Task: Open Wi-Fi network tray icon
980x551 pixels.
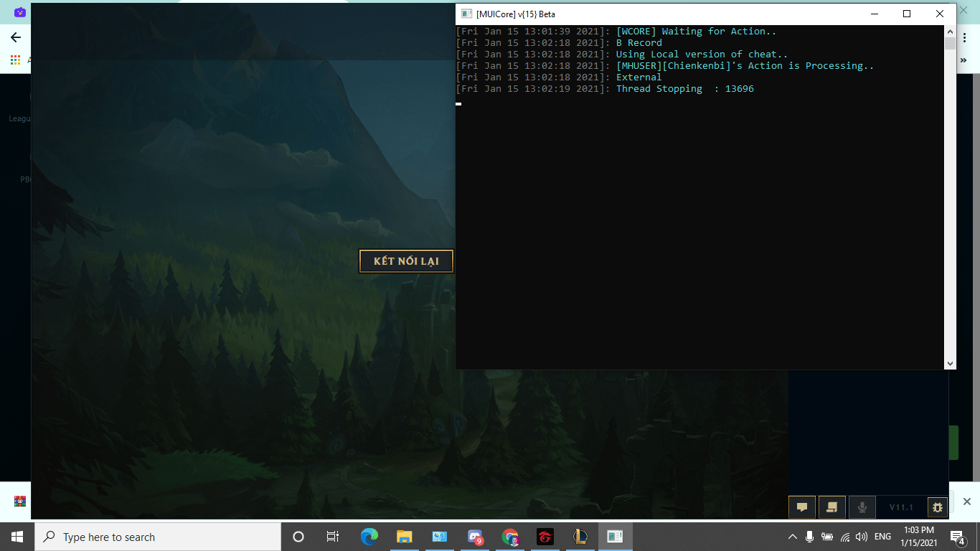Action: pos(845,537)
